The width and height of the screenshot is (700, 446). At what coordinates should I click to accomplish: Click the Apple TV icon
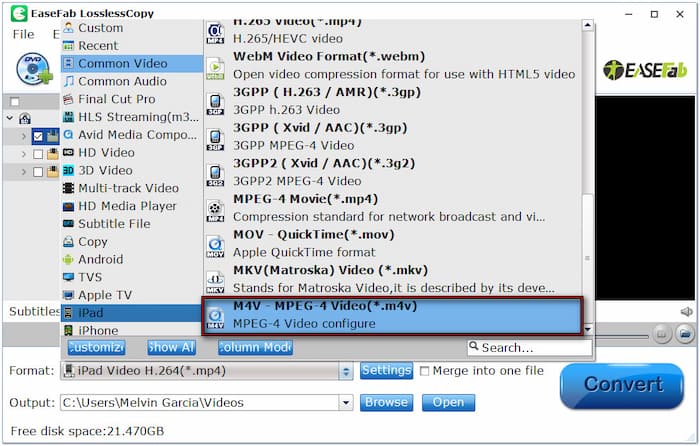[x=68, y=295]
